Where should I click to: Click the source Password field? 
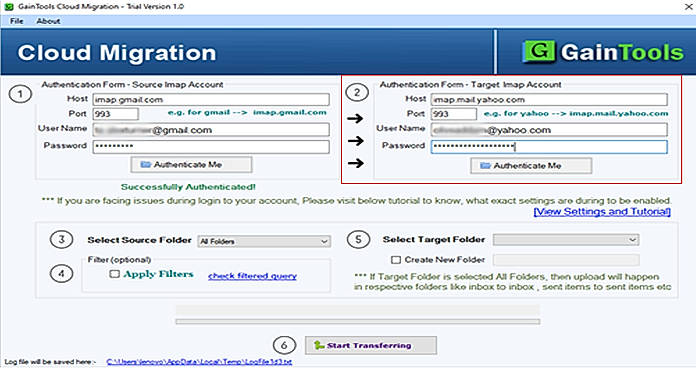tap(211, 146)
